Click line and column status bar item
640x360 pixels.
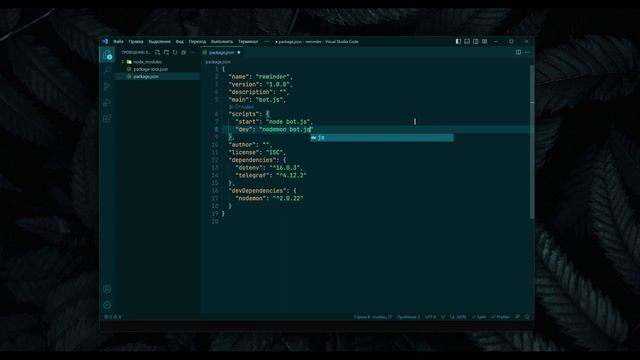coord(373,317)
